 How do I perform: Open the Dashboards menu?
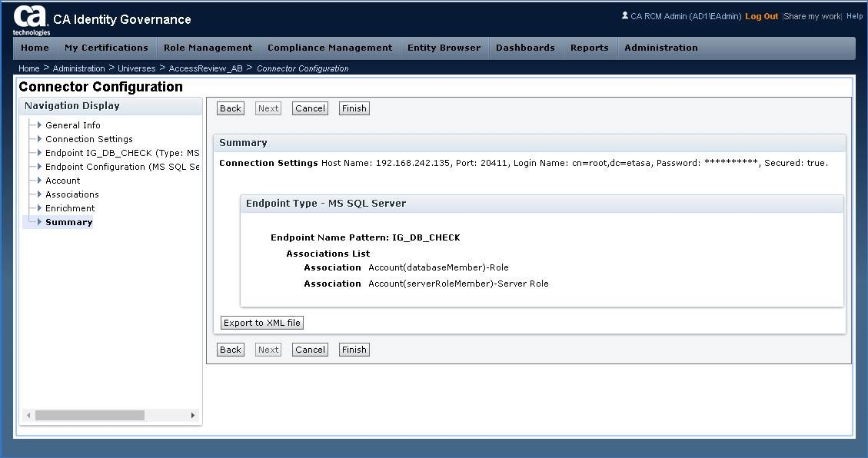click(525, 48)
